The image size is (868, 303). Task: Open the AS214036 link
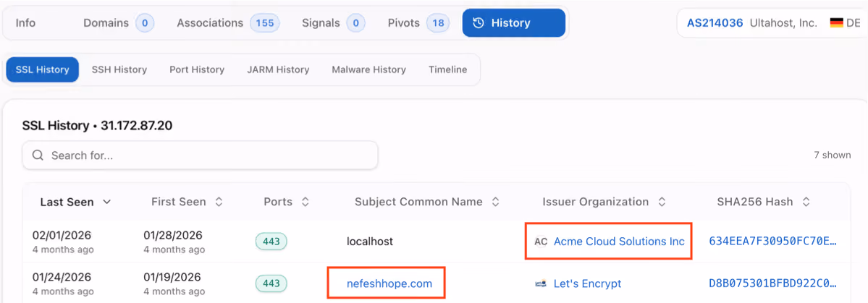715,23
